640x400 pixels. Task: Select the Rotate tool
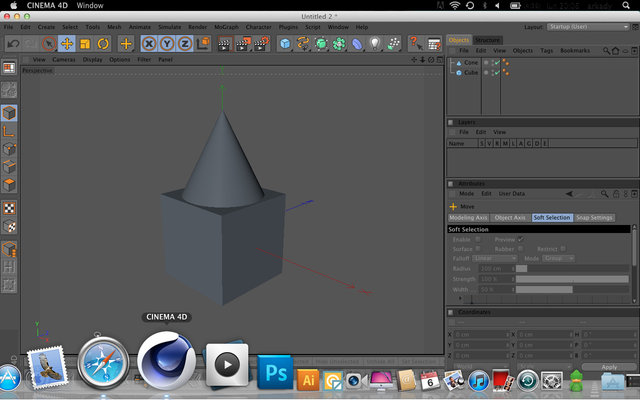tap(103, 44)
